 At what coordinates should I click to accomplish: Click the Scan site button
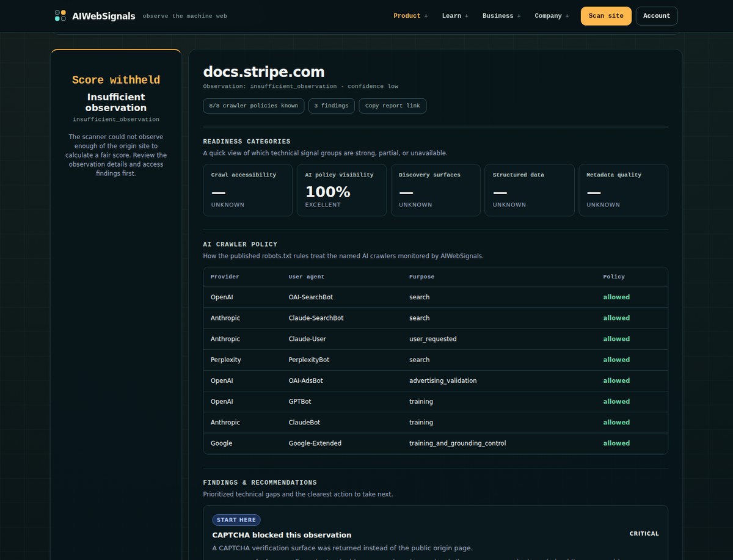point(606,16)
